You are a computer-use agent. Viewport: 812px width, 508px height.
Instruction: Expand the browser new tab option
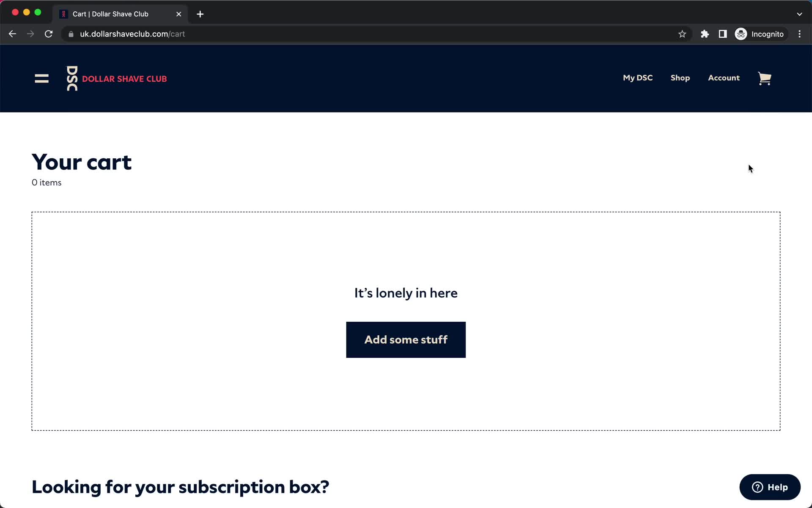click(x=200, y=14)
